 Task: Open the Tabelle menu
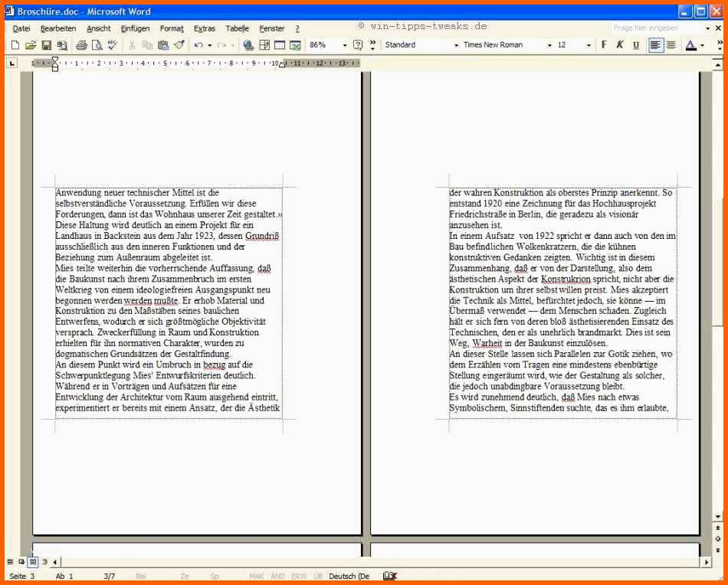point(238,29)
